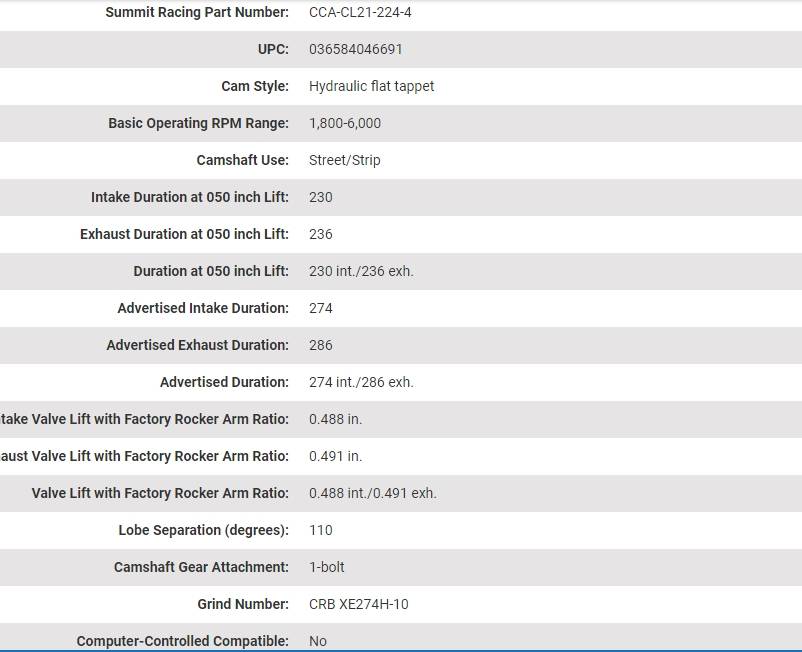Click the Street/Strip camshaft use value
The width and height of the screenshot is (802, 652).
coord(345,160)
